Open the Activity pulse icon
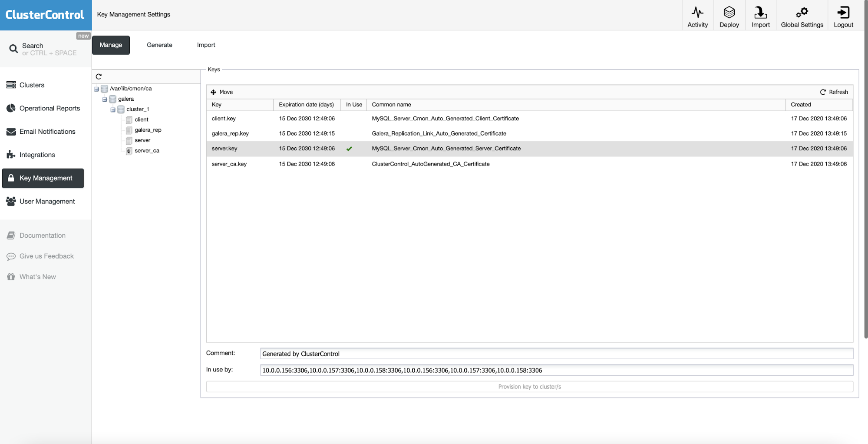Viewport: 868px width, 444px height. pos(697,12)
